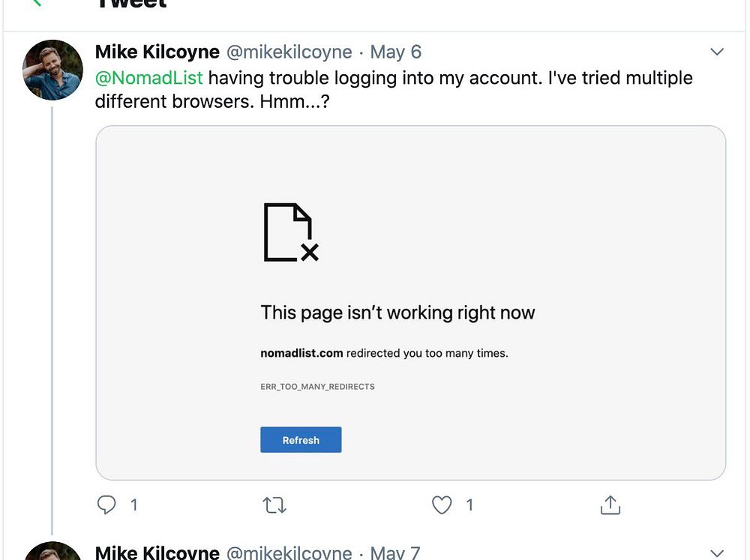Click the nomadlist.com bold text in image

(x=301, y=352)
